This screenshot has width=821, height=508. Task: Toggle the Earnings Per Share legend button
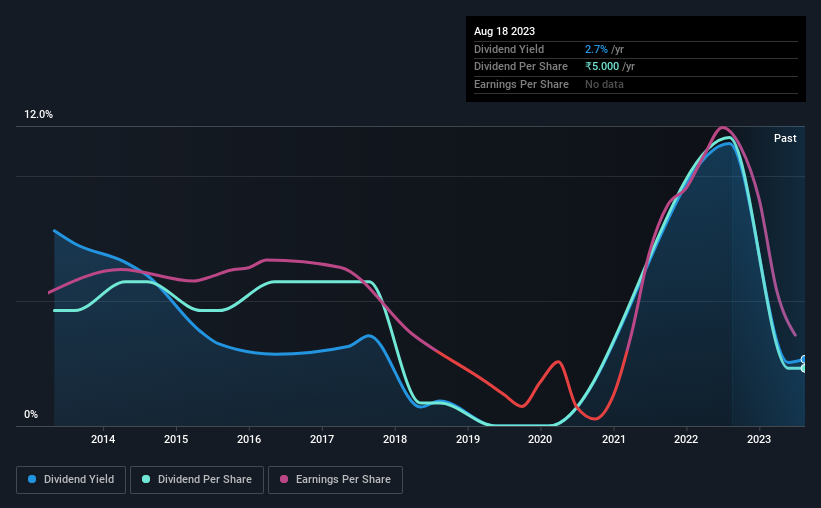[x=335, y=480]
